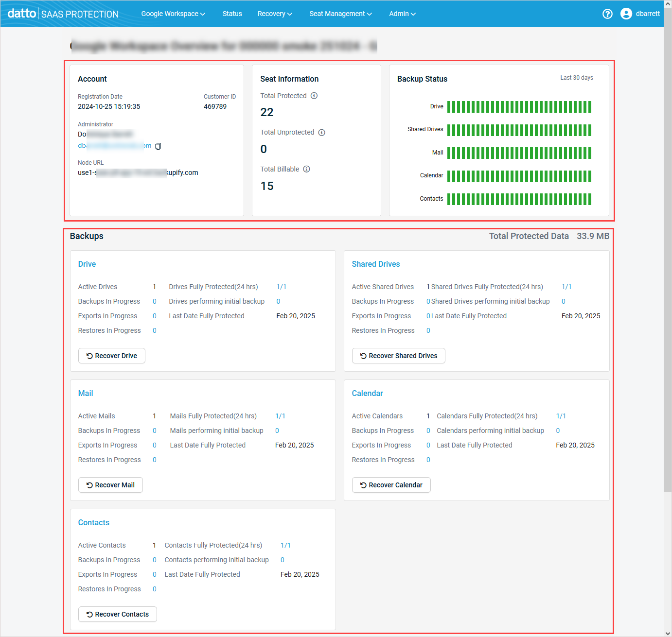Open the Admin dropdown menu

point(402,14)
